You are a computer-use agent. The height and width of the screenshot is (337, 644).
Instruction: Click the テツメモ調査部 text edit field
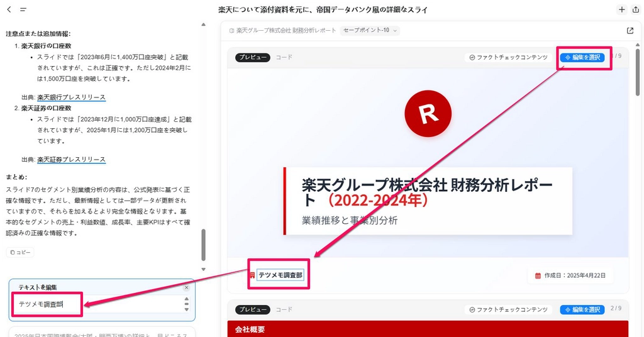[97, 304]
